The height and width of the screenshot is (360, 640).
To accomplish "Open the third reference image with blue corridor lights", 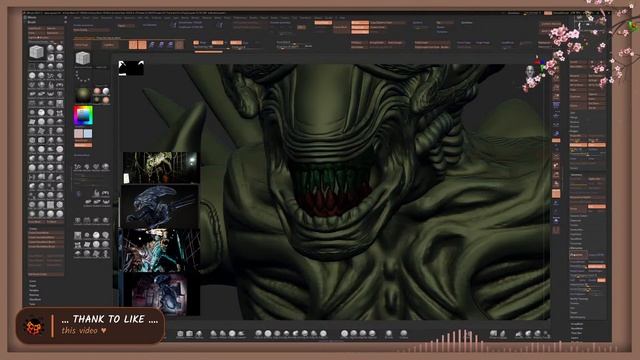I will [160, 250].
